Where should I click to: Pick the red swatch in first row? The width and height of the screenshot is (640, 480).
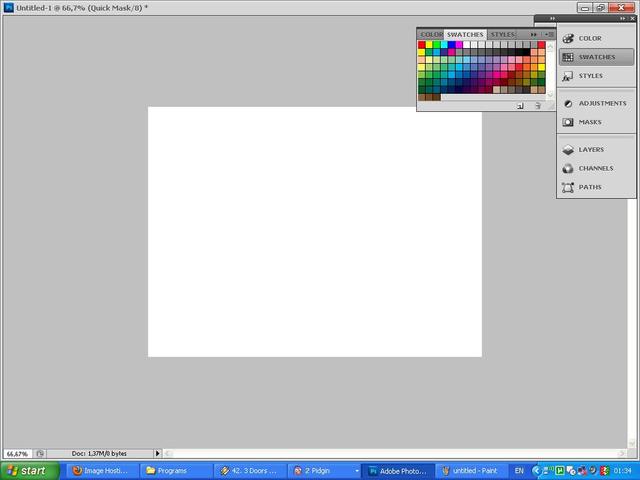coord(422,45)
